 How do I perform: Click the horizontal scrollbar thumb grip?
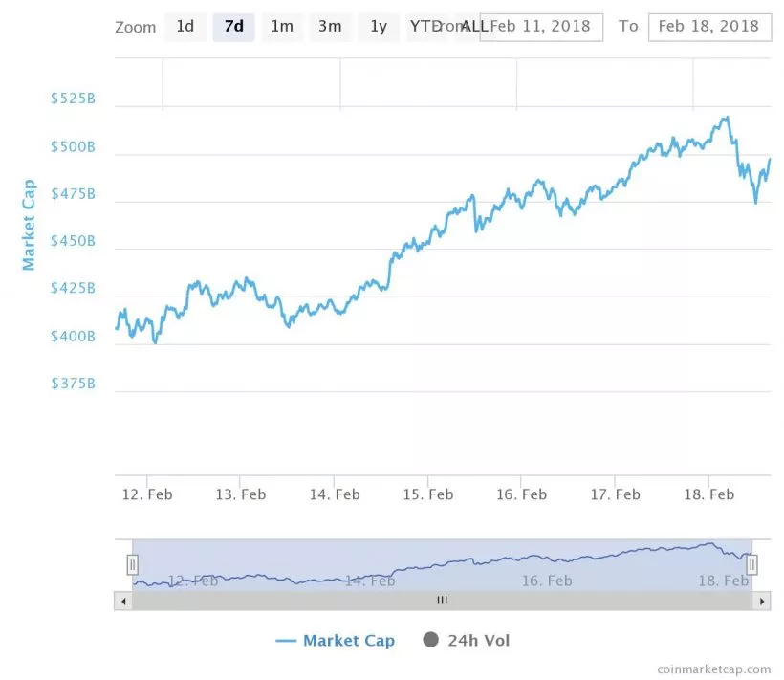[x=442, y=601]
